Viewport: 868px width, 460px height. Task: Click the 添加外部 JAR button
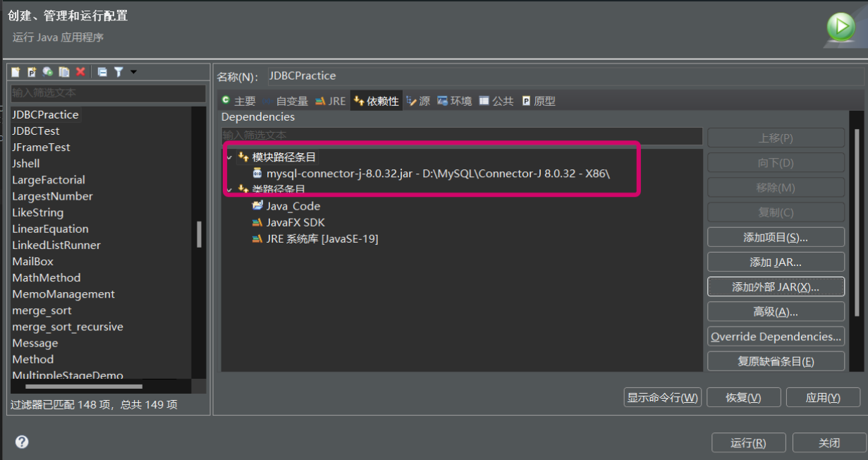click(x=776, y=286)
